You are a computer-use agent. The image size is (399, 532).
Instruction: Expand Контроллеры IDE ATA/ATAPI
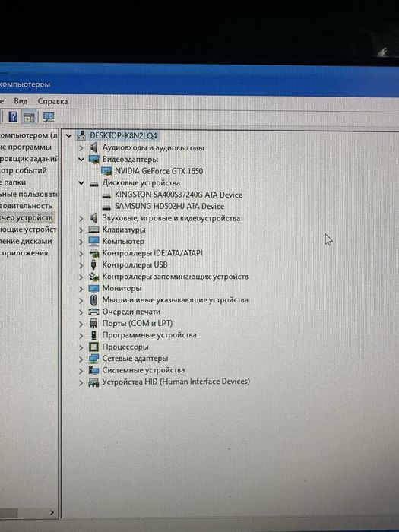click(x=81, y=253)
